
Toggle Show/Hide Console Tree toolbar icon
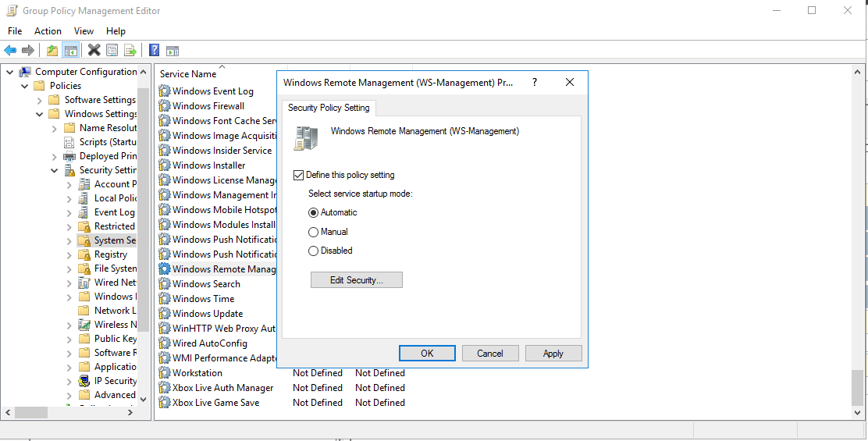70,51
